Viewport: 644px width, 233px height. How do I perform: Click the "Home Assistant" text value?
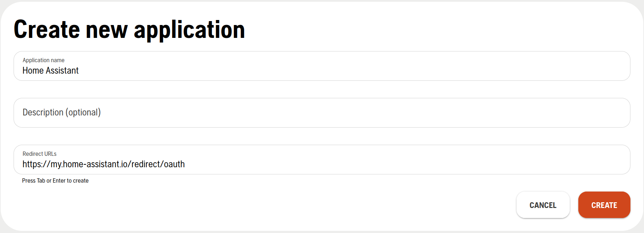50,71
